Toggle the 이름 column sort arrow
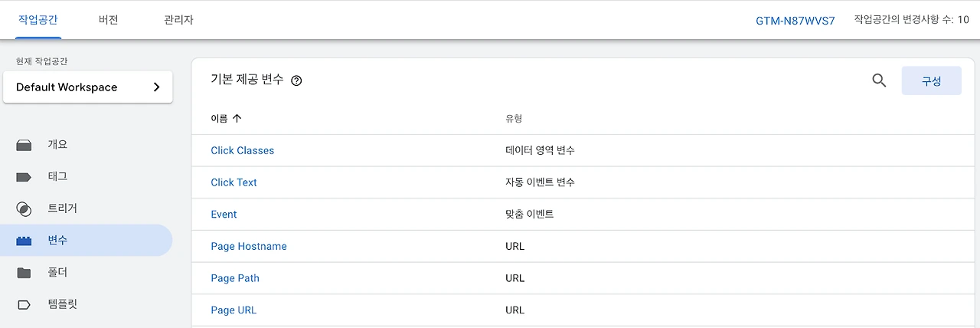This screenshot has width=980, height=328. [237, 119]
